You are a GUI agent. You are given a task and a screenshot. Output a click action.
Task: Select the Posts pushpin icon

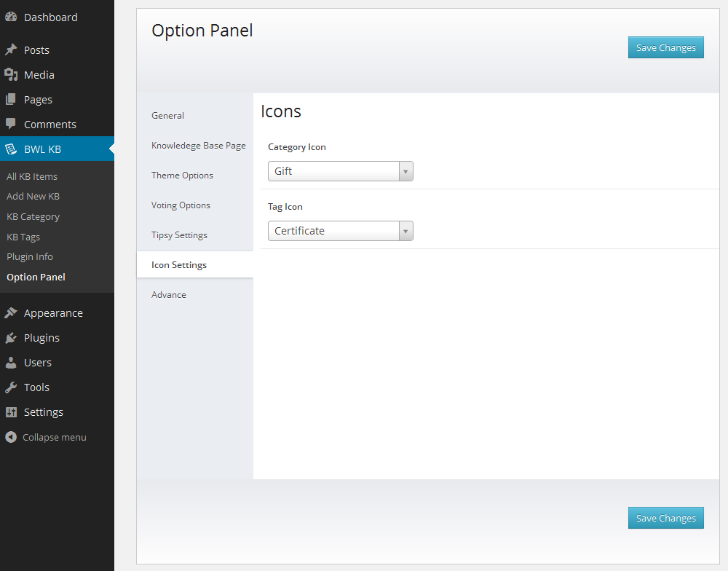pyautogui.click(x=12, y=50)
